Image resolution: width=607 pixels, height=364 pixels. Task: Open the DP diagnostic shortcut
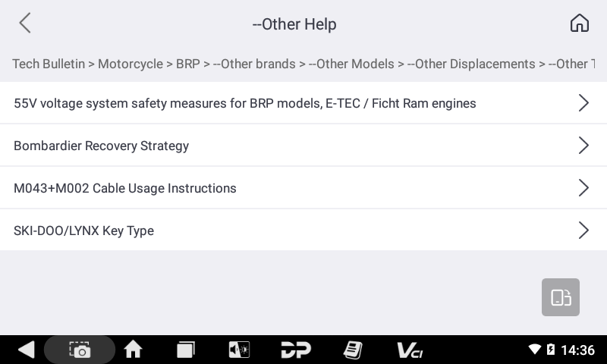296,350
